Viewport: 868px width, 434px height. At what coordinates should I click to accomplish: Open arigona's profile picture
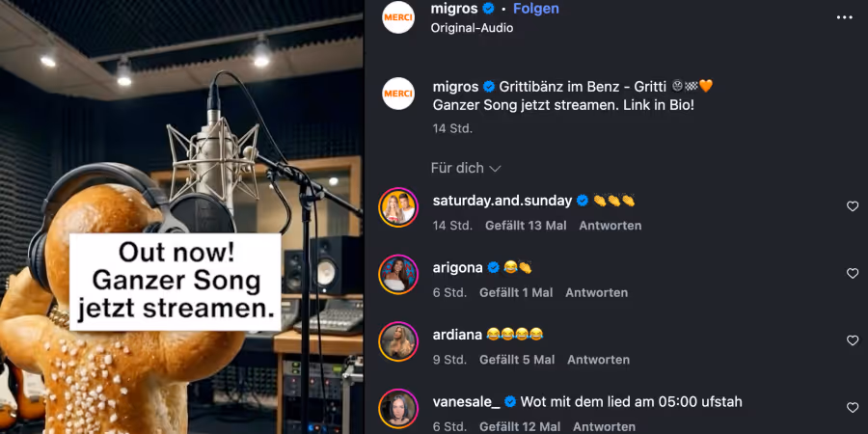398,274
